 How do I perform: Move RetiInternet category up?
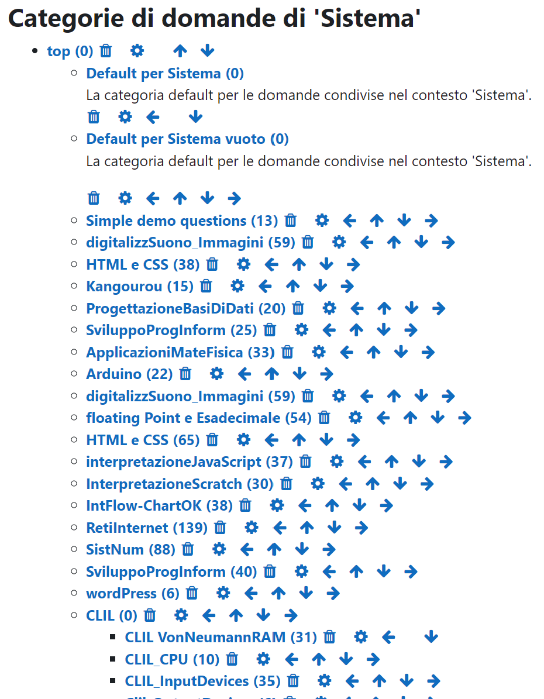pyautogui.click(x=307, y=527)
